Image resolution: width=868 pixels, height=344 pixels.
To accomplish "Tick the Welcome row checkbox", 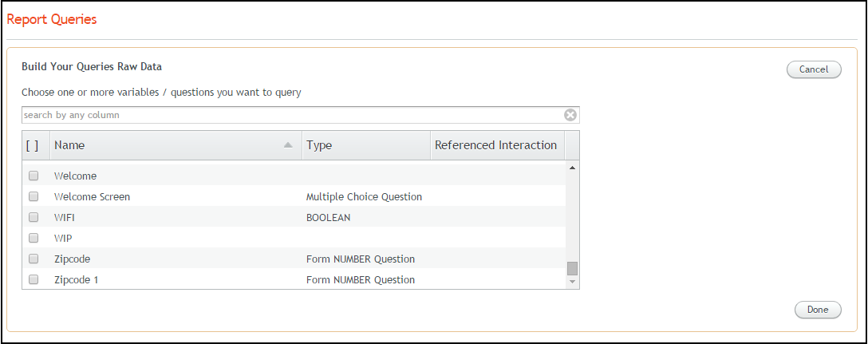I will click(34, 176).
